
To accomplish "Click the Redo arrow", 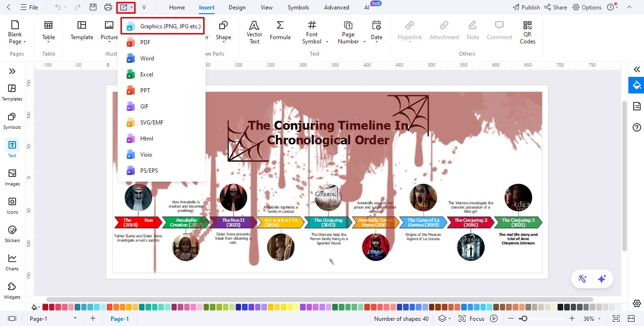I will point(78,7).
